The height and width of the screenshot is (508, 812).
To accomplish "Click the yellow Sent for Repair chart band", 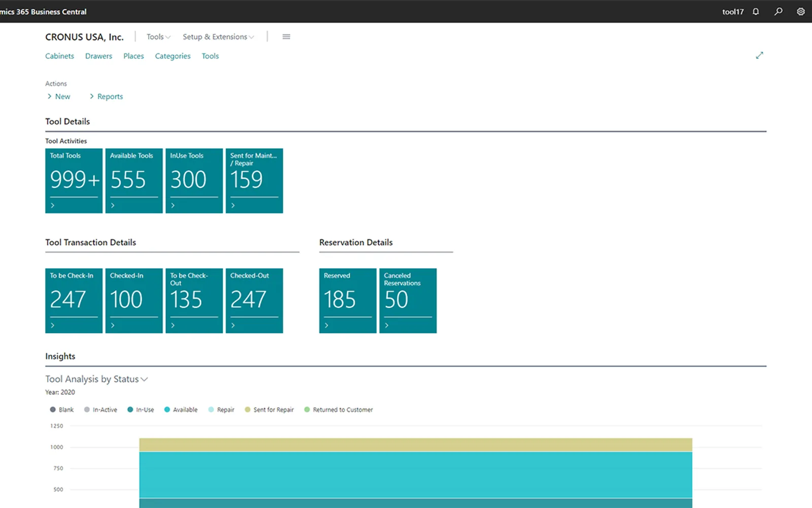I will click(x=416, y=444).
